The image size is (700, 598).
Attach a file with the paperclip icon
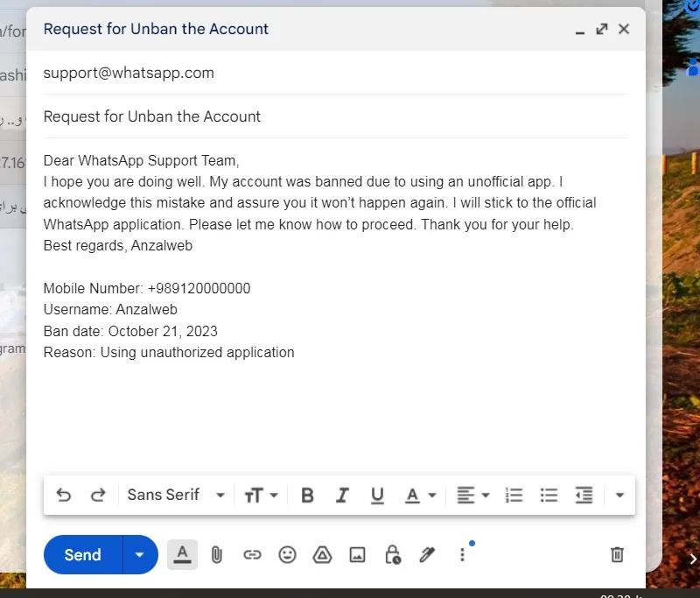(216, 555)
